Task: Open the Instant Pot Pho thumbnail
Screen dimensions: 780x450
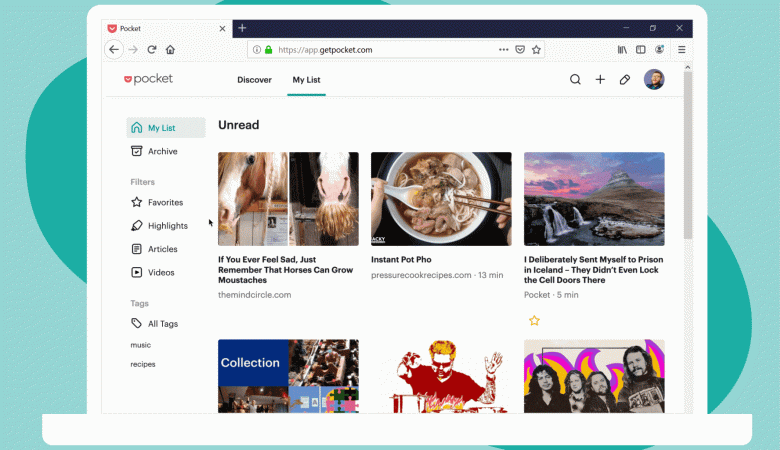Action: pyautogui.click(x=441, y=198)
